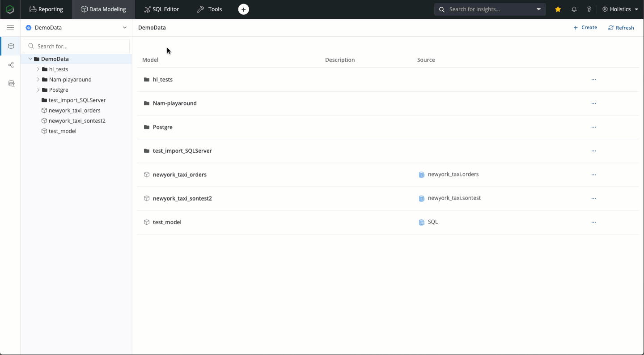644x355 pixels.
Task: Click the help question mark icon
Action: (x=589, y=9)
